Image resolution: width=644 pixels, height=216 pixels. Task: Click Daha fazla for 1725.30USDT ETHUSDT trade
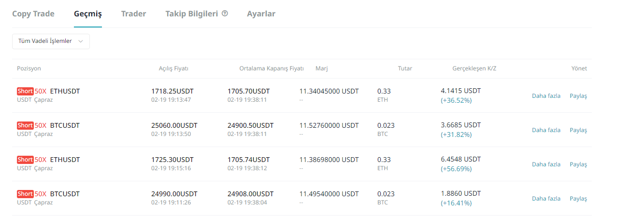[546, 164]
